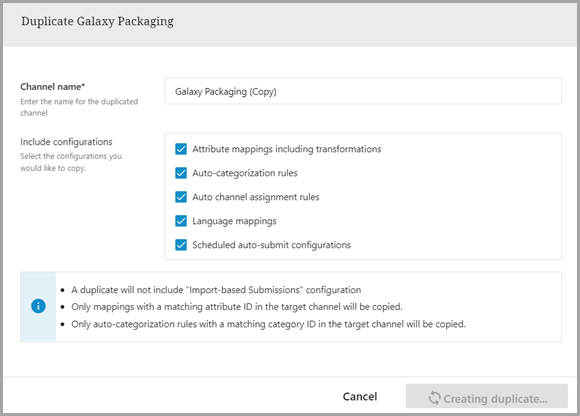Untick the Language mappings checkbox
This screenshot has height=416, width=580.
click(181, 221)
